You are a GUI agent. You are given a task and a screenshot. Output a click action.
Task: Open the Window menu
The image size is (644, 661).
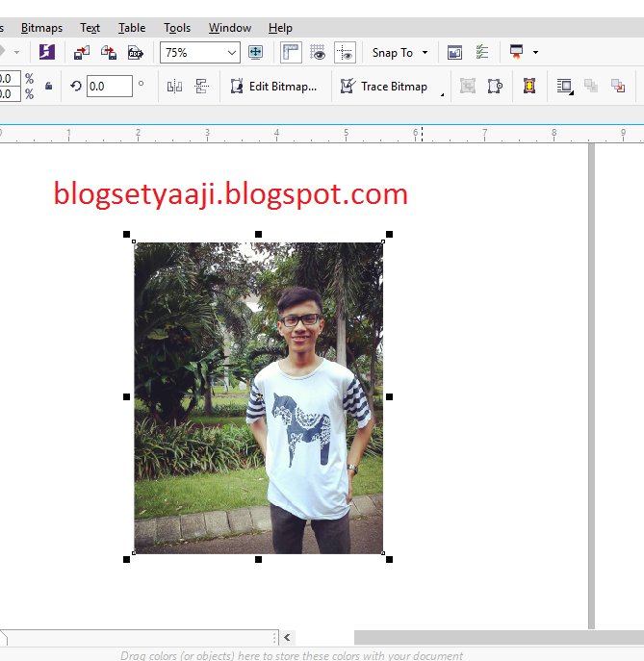(230, 28)
